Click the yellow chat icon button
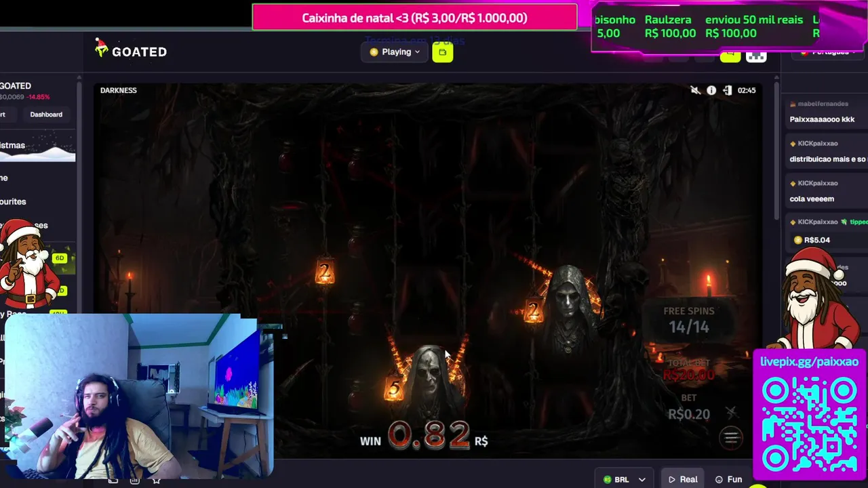 pos(730,54)
